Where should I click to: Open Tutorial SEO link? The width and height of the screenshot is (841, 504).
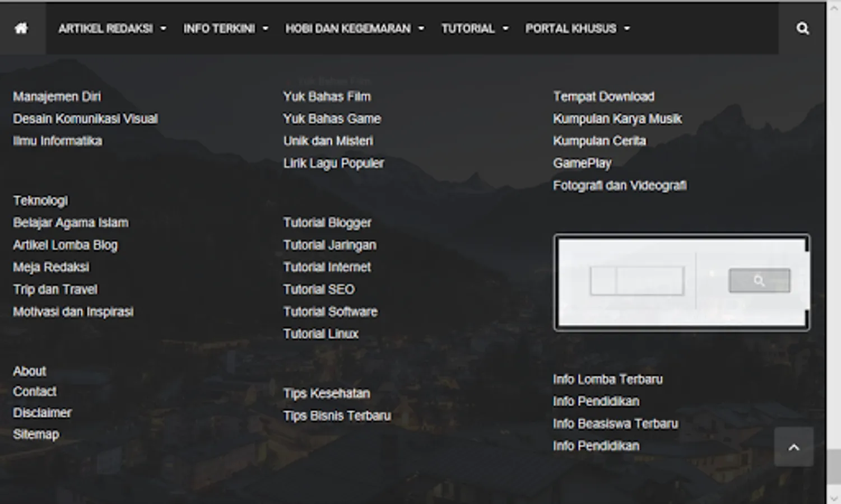319,290
